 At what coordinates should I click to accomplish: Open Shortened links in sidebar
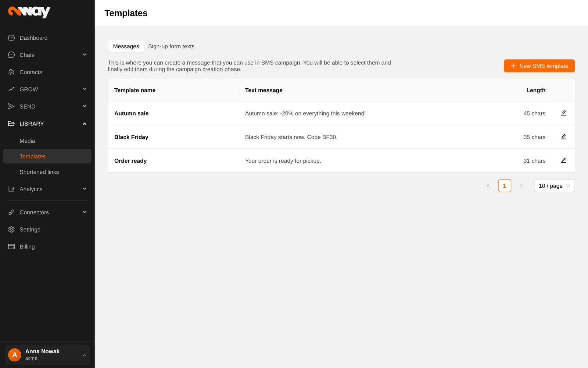[x=47, y=172]
